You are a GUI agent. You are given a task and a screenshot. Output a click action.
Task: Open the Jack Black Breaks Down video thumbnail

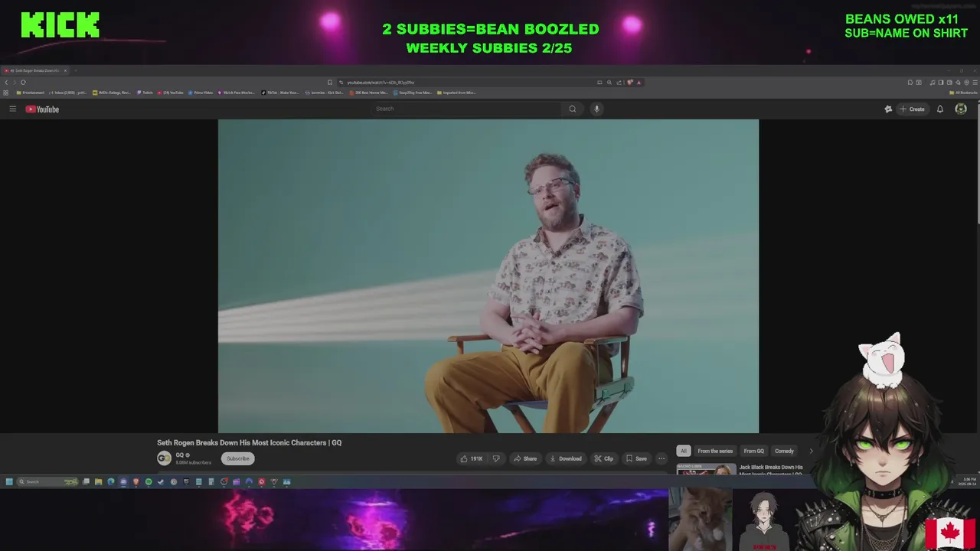[x=706, y=468]
